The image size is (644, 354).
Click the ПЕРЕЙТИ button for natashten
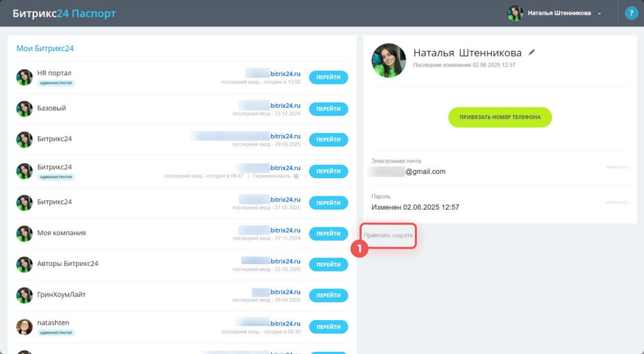coord(329,327)
